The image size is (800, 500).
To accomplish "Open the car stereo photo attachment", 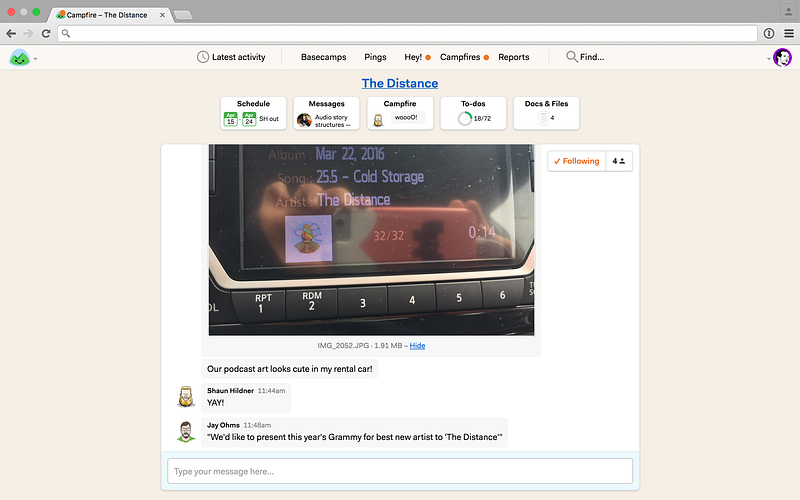I will (371, 240).
